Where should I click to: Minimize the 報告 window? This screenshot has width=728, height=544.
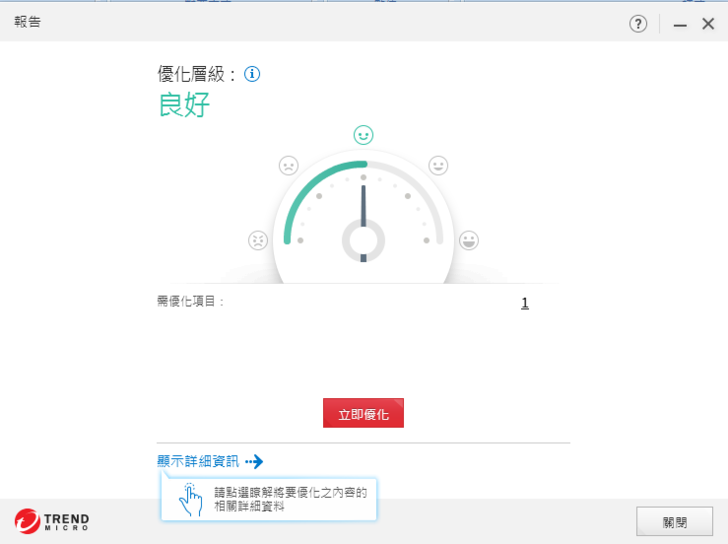pyautogui.click(x=680, y=24)
